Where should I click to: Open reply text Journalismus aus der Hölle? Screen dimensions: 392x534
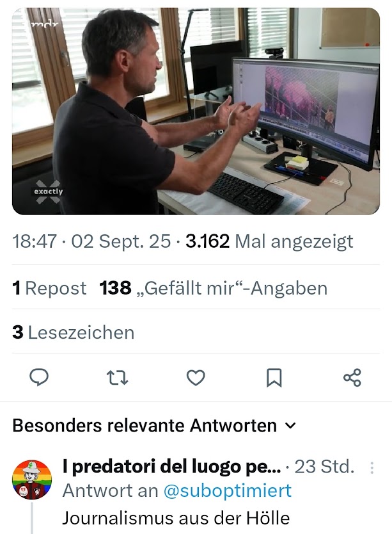(176, 518)
